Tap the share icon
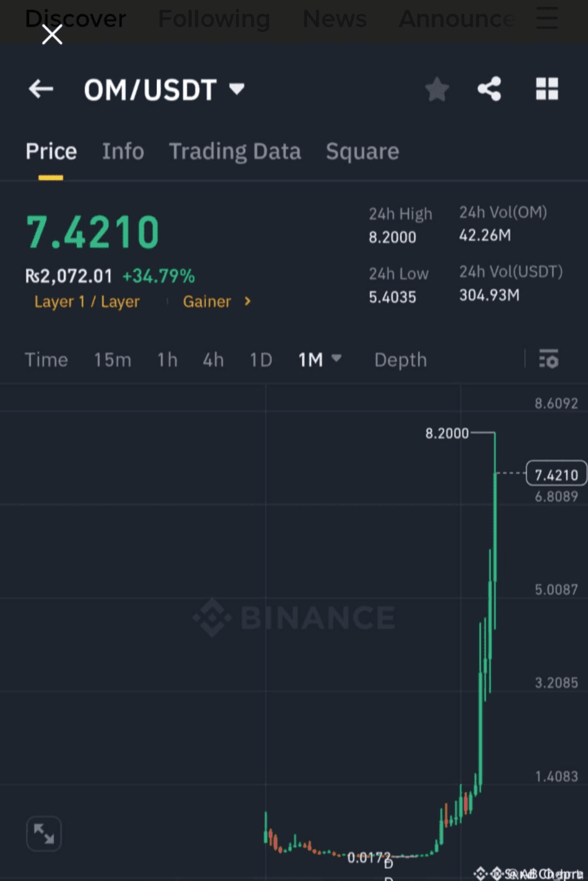 (x=489, y=89)
